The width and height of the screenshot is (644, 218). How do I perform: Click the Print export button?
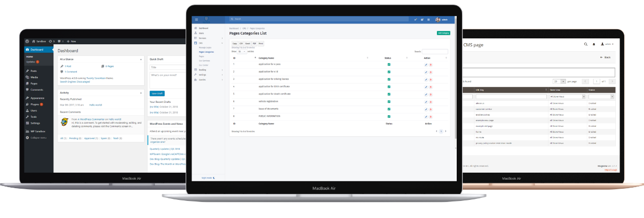(261, 44)
